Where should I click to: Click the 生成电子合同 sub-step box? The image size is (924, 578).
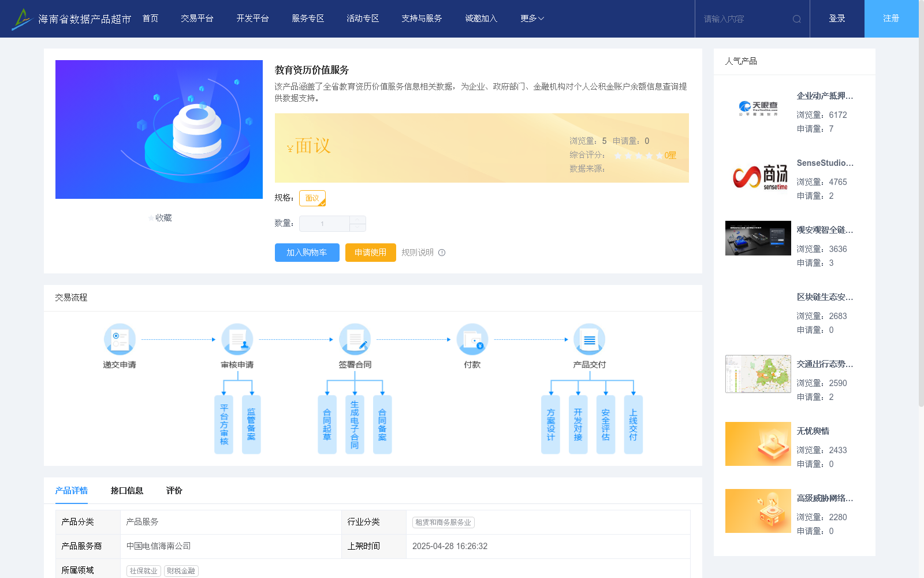355,425
